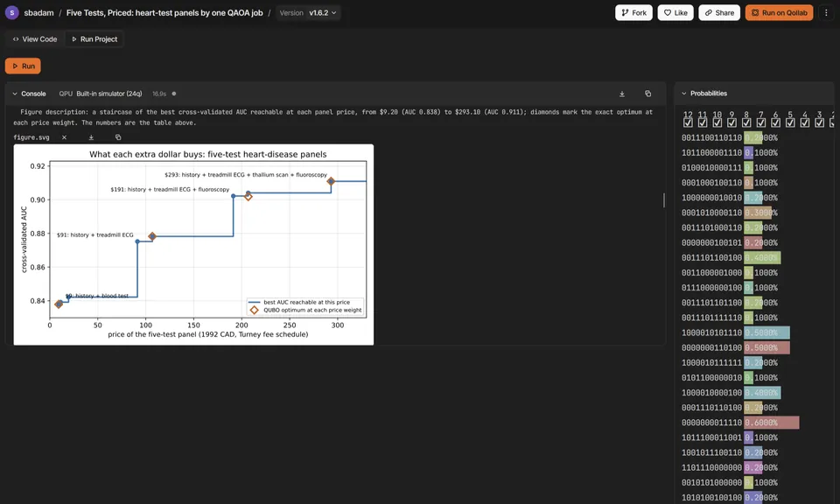Screen dimensions: 840x504
Task: Open the project title link
Action: pyautogui.click(x=164, y=13)
